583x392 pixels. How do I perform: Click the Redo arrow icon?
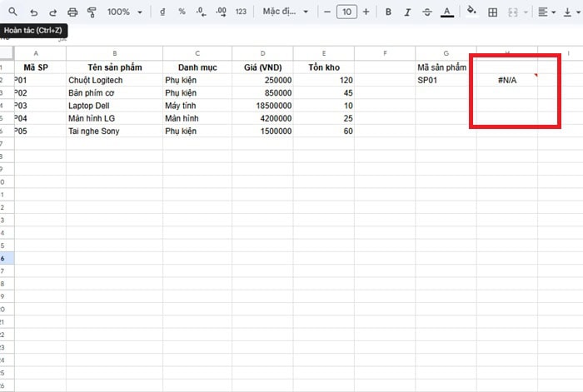[x=52, y=12]
